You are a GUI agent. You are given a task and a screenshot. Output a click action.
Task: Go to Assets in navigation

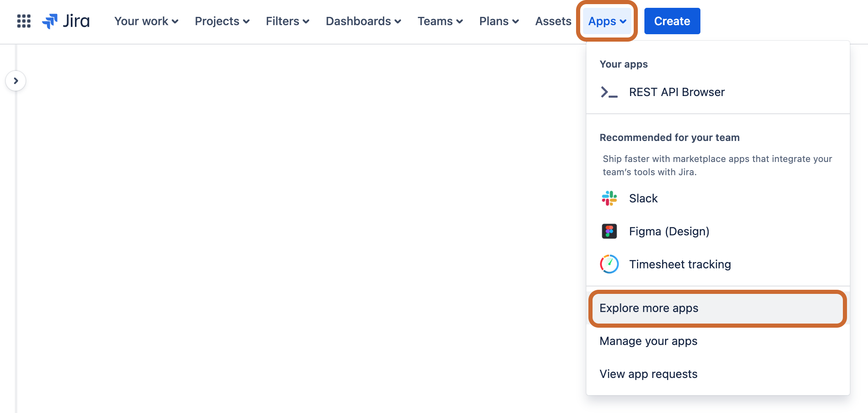(553, 21)
